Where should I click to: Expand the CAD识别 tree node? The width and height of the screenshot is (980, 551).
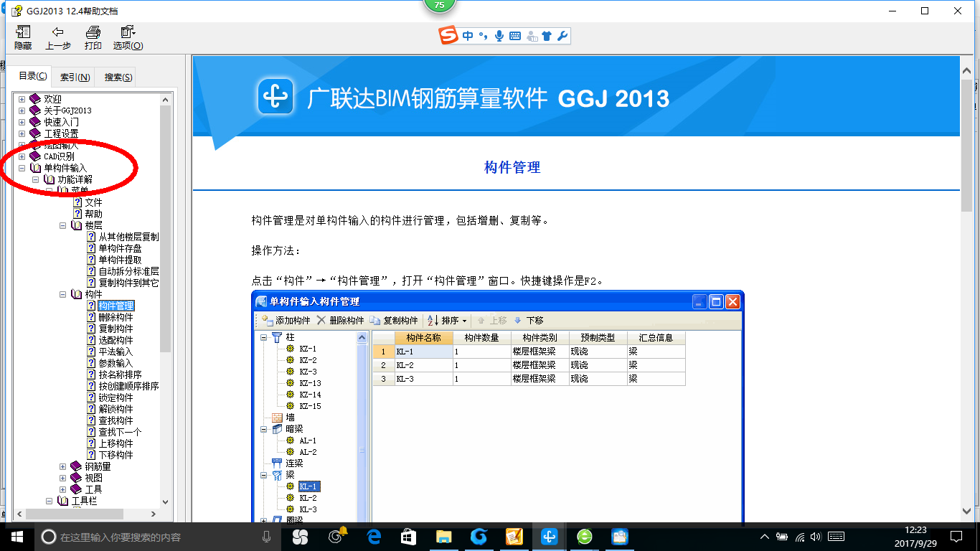click(x=22, y=156)
